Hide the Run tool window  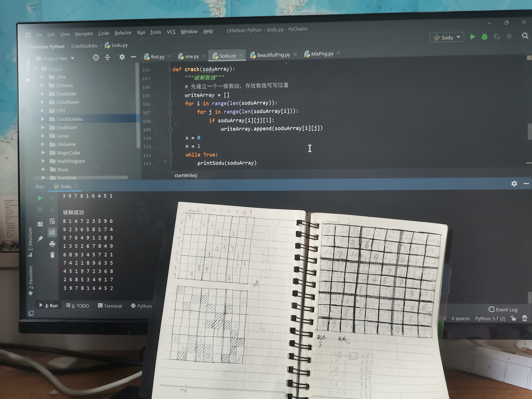(x=526, y=184)
